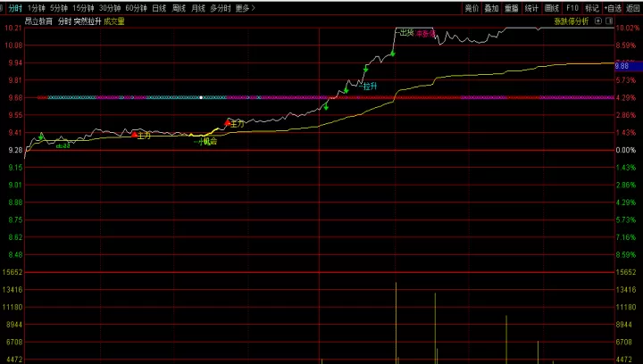Open the 成交量 indicator selector
The image size is (643, 364).
pyautogui.click(x=114, y=21)
